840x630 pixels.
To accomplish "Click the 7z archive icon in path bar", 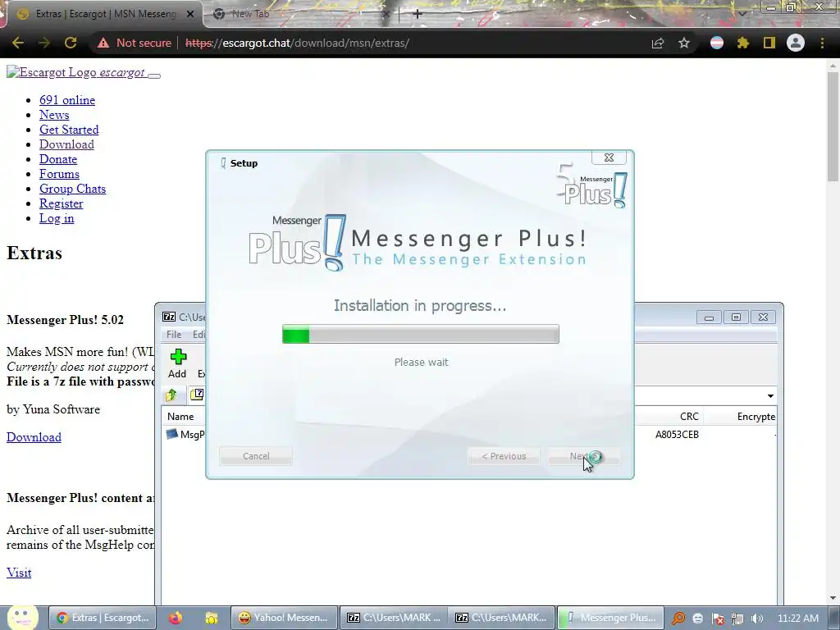I will coord(197,395).
